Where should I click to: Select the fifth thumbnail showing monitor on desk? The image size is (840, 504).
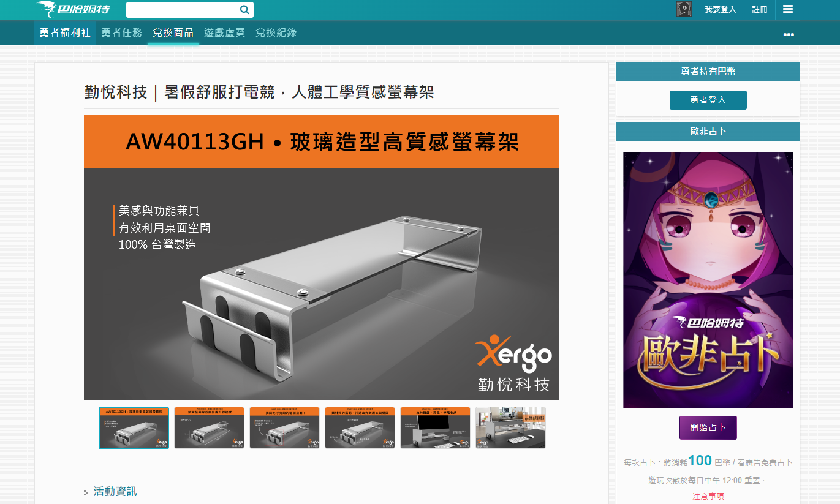click(435, 427)
